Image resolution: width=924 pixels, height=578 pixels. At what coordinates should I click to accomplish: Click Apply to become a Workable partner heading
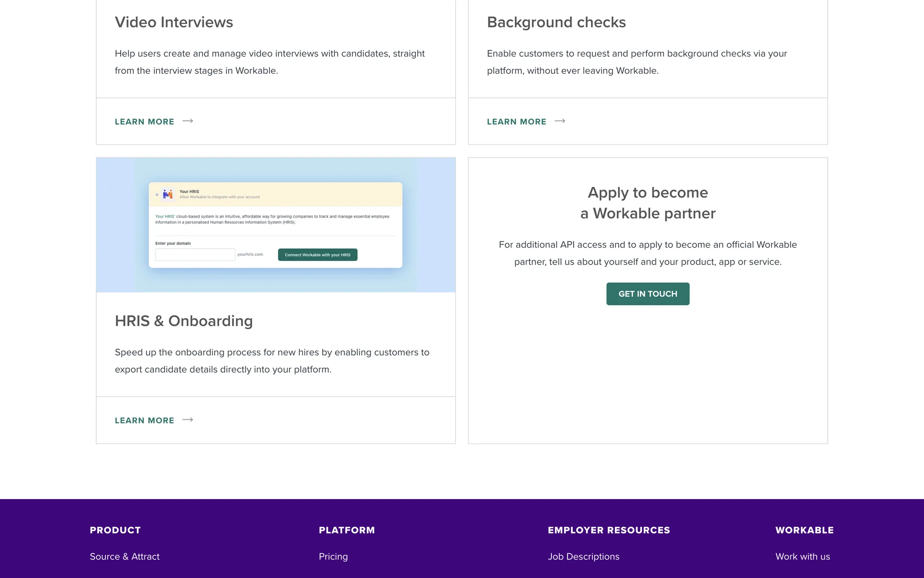648,203
